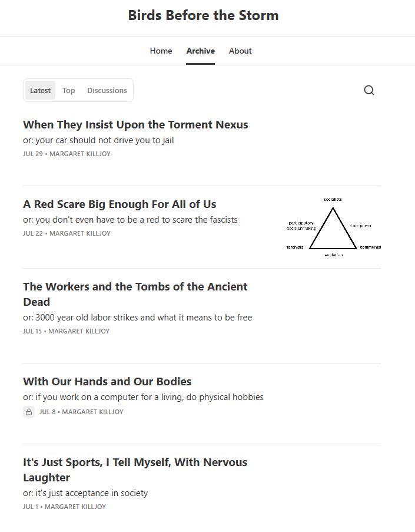Open "The Workers and the Tombs" post
The height and width of the screenshot is (532, 415).
(135, 294)
